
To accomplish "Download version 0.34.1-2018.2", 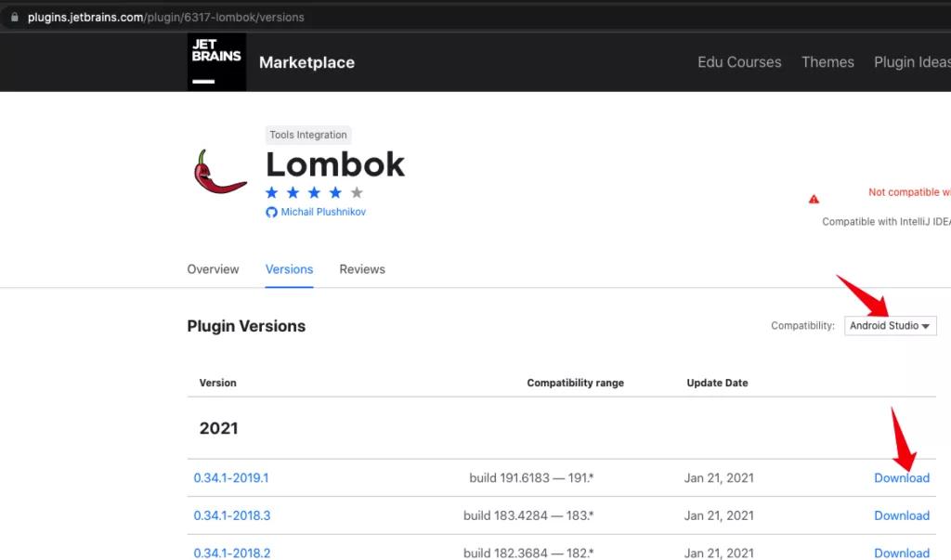I will tap(902, 553).
